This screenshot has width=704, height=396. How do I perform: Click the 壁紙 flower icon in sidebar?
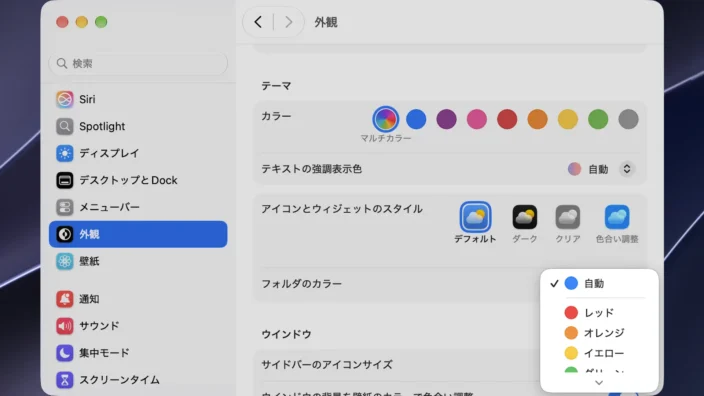click(65, 261)
